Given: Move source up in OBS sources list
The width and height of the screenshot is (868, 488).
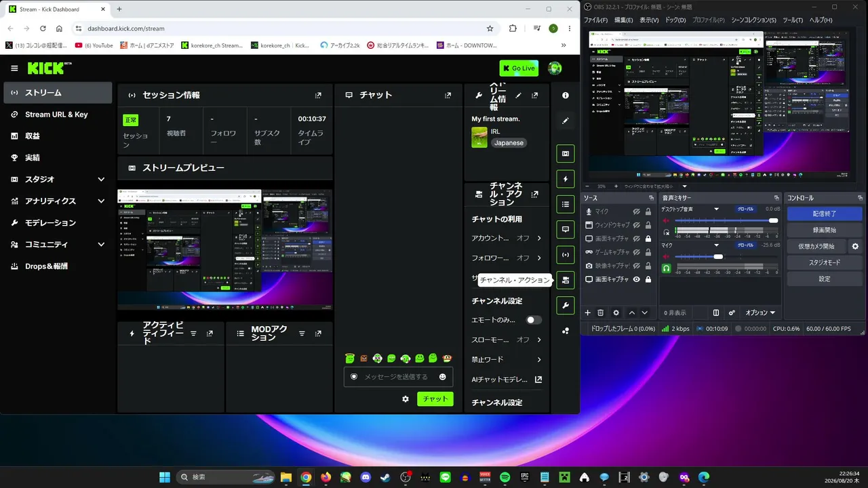Looking at the screenshot, I should tap(632, 312).
